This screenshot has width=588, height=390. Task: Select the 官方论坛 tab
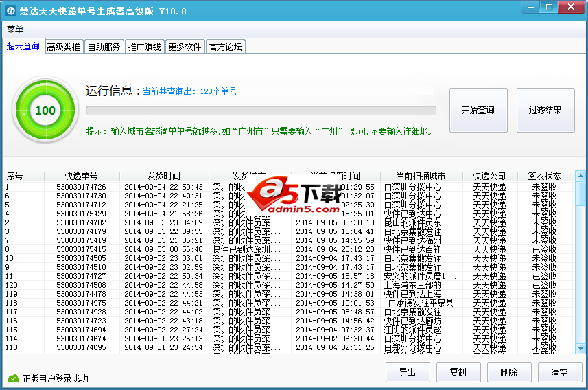225,47
